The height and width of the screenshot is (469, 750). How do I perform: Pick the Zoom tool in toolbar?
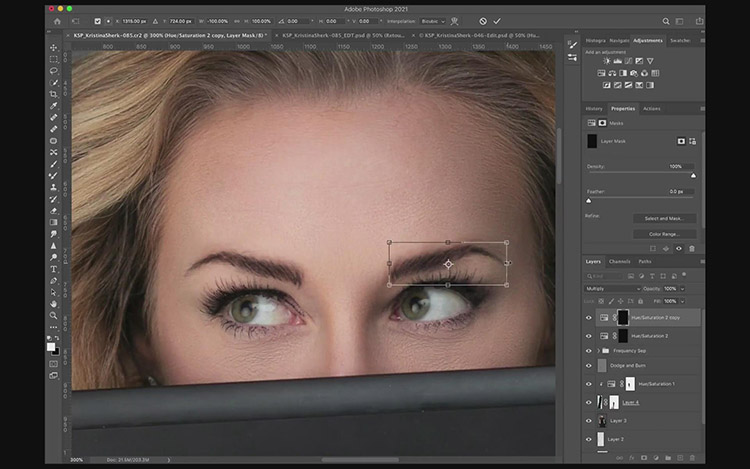pos(53,316)
